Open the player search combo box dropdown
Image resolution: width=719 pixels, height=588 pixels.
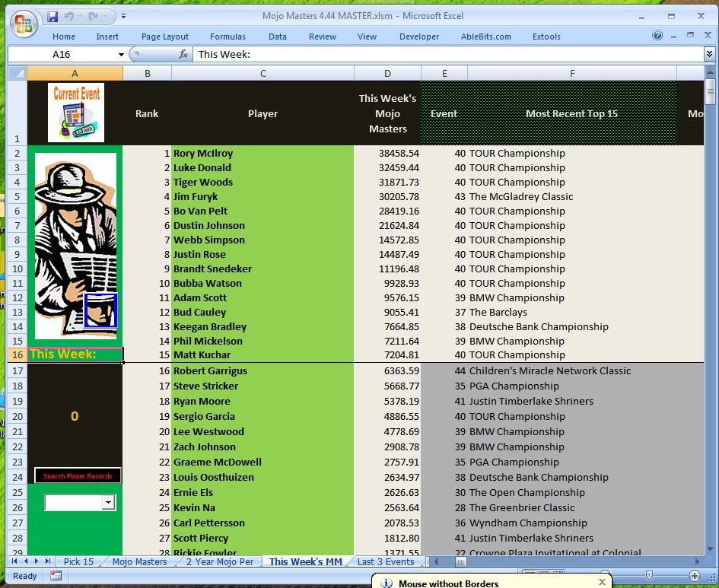coord(108,502)
